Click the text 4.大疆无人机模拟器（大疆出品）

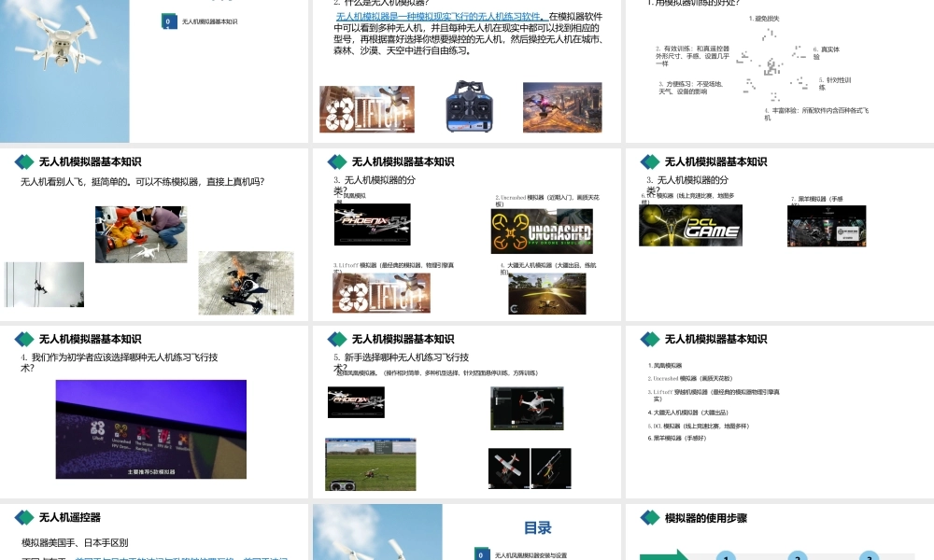click(x=688, y=413)
